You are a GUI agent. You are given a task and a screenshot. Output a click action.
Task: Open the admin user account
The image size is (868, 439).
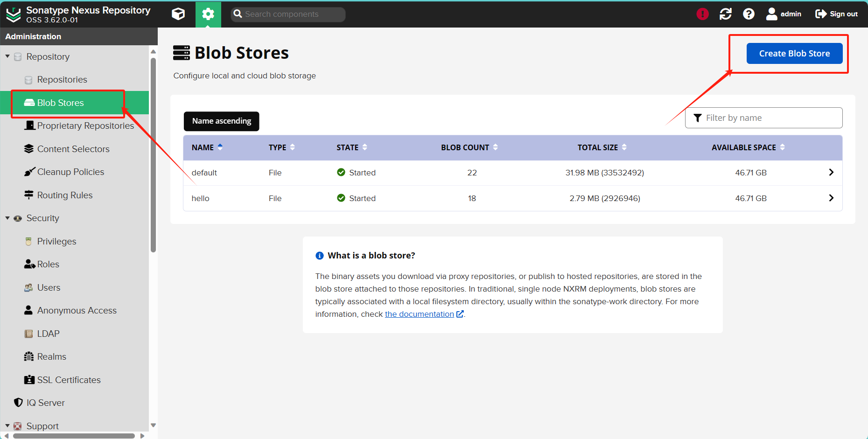pyautogui.click(x=784, y=14)
